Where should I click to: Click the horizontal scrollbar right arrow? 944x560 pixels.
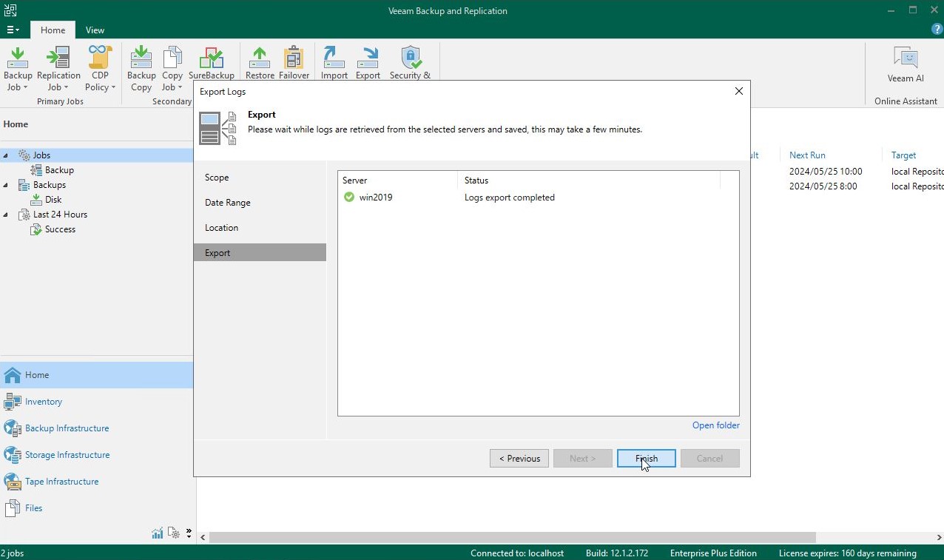click(938, 538)
